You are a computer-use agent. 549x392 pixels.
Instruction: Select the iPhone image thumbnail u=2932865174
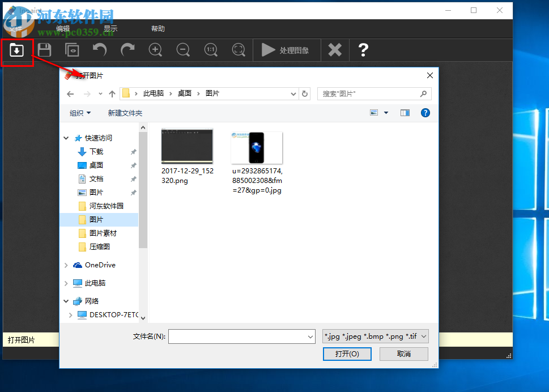pos(256,147)
